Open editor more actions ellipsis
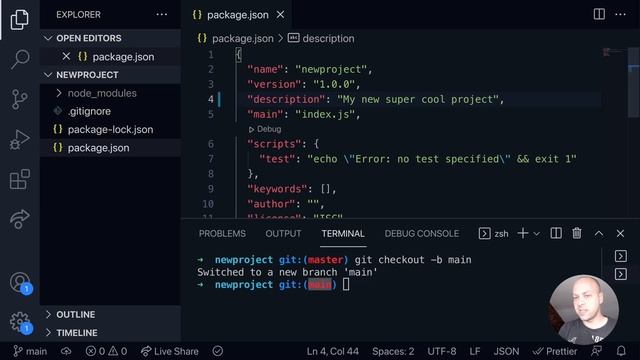This screenshot has width=640, height=360. point(620,14)
